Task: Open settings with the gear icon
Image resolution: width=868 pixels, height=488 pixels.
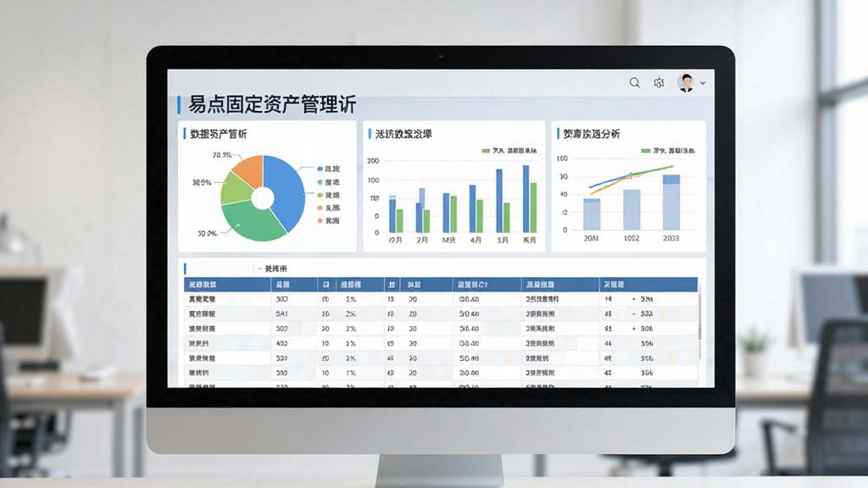Action: click(x=659, y=83)
